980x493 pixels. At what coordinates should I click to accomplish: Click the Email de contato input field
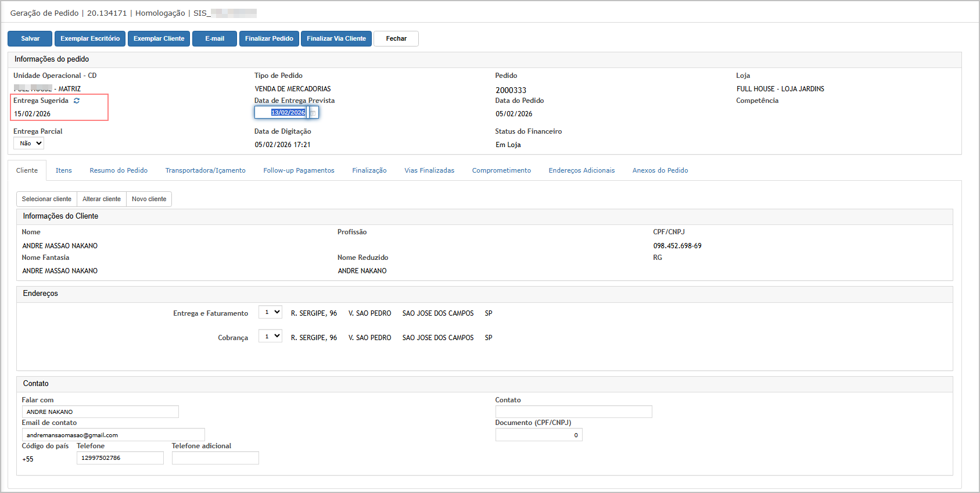pyautogui.click(x=113, y=435)
